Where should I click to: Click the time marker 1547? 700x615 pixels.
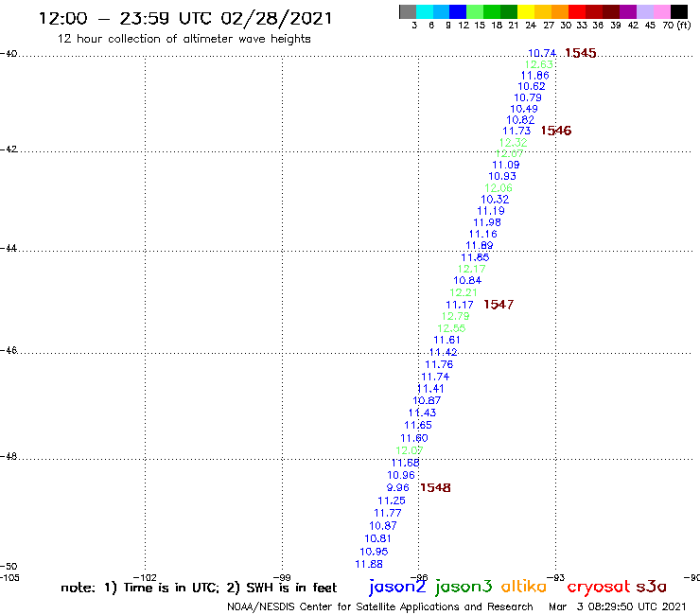point(499,305)
